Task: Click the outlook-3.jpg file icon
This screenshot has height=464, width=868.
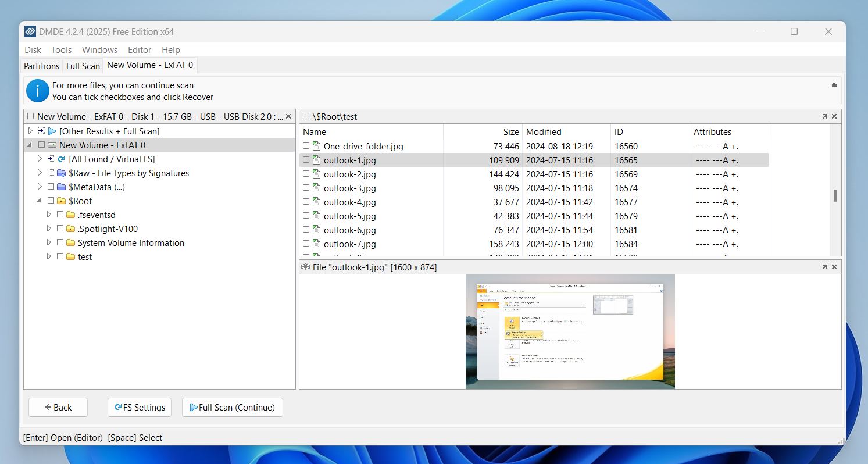Action: (317, 188)
